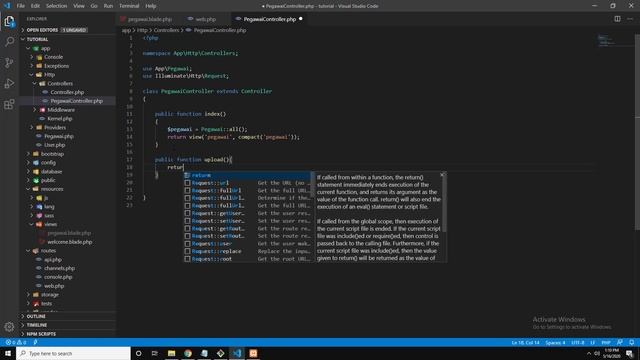
Task: Collapse the app folder
Action: 45,48
